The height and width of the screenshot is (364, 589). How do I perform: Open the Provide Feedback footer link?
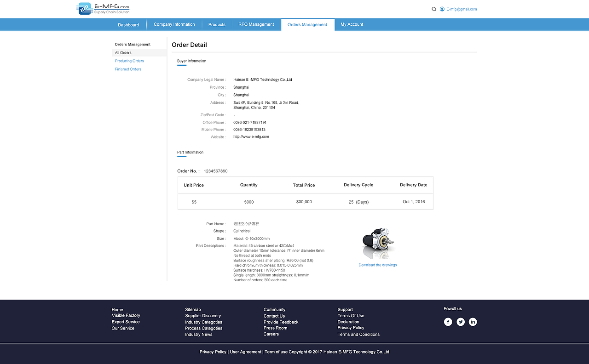point(281,322)
